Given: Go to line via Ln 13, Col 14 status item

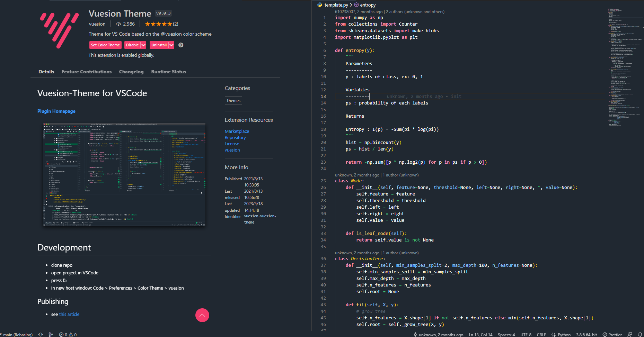Looking at the screenshot, I should coord(480,335).
